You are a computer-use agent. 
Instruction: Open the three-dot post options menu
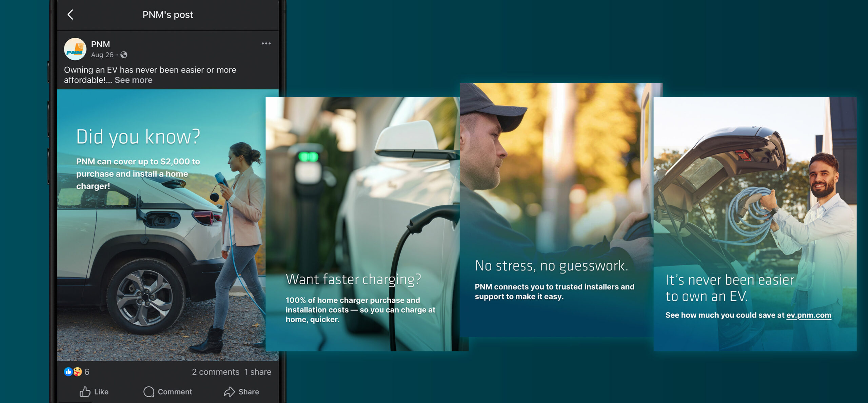click(266, 43)
